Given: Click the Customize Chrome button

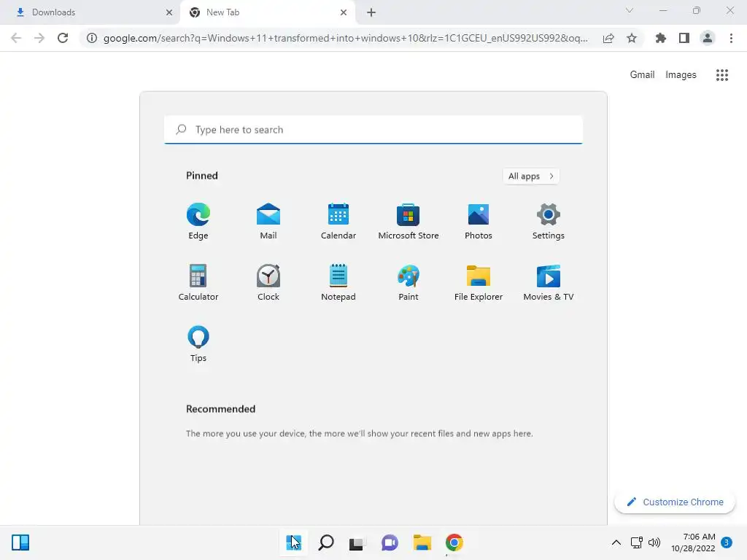Looking at the screenshot, I should click(x=675, y=502).
